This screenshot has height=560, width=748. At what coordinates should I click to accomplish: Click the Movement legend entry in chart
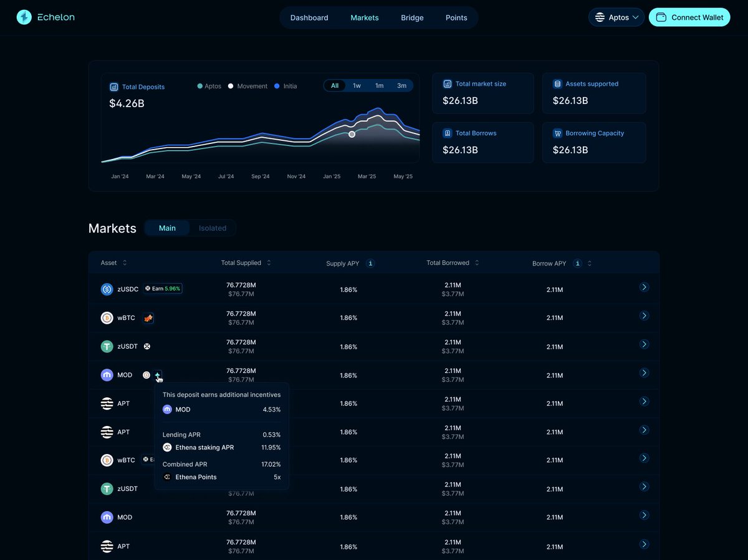(x=248, y=86)
